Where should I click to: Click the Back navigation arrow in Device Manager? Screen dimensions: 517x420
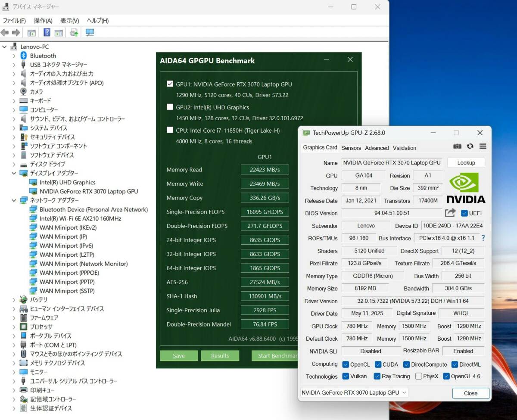(5, 32)
